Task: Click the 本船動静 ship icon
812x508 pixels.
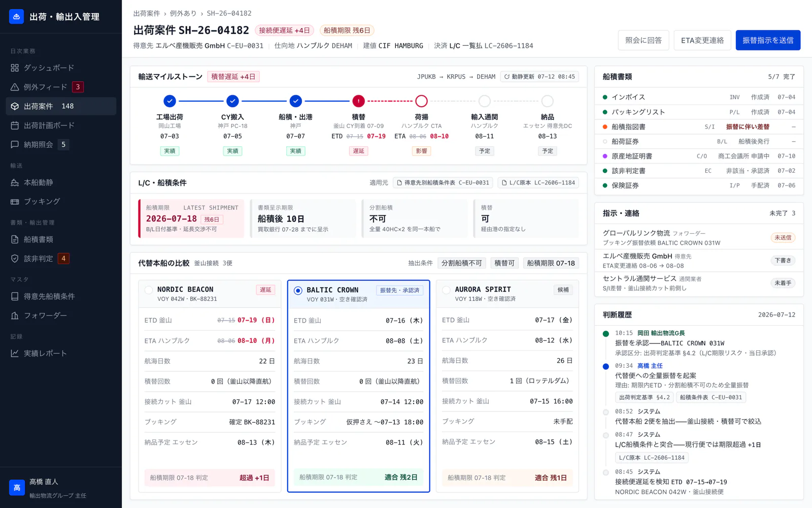Action: click(15, 182)
